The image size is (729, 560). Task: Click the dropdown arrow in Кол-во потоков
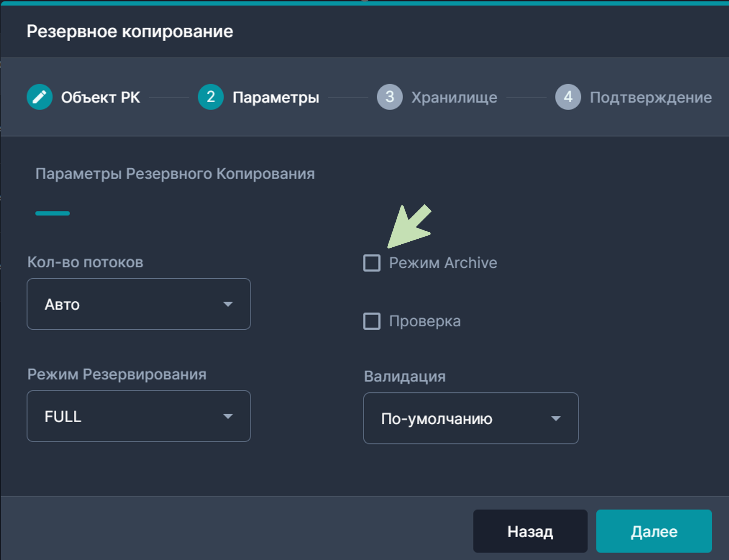point(228,304)
